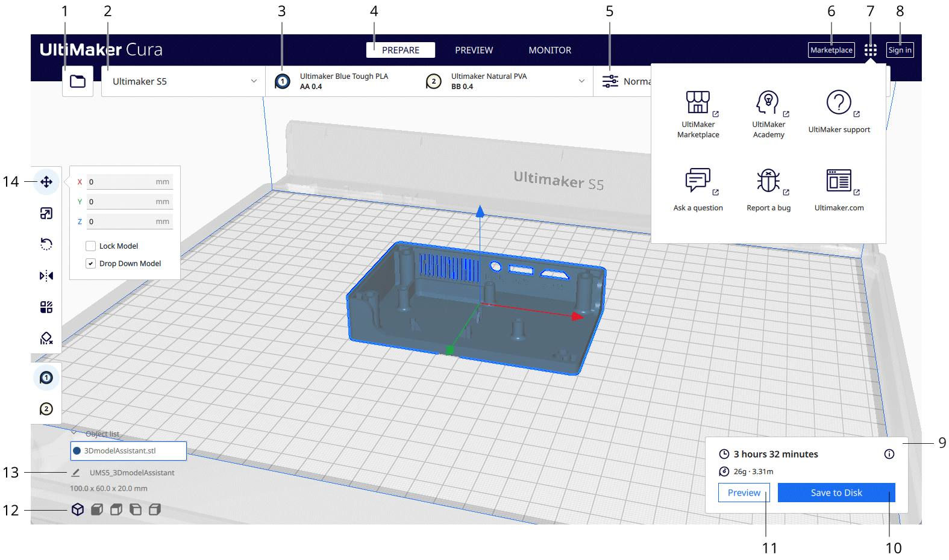Click the X position input field
This screenshot has width=949, height=560.
[x=128, y=182]
